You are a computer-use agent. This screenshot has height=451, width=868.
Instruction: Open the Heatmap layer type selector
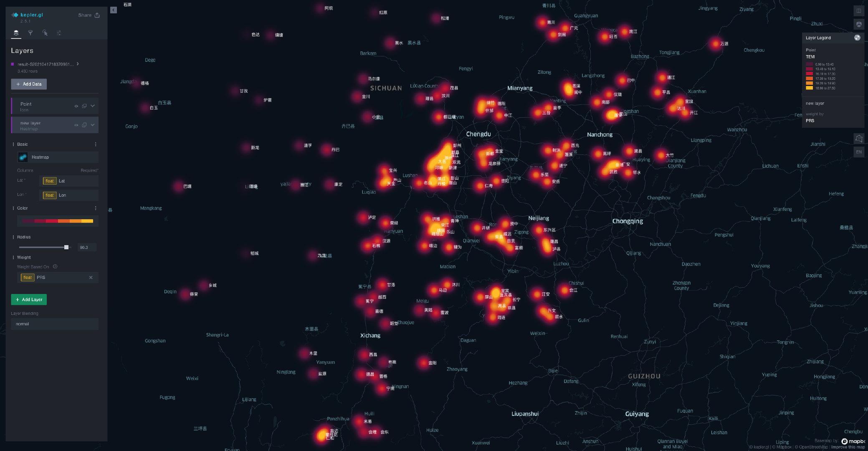pyautogui.click(x=58, y=157)
